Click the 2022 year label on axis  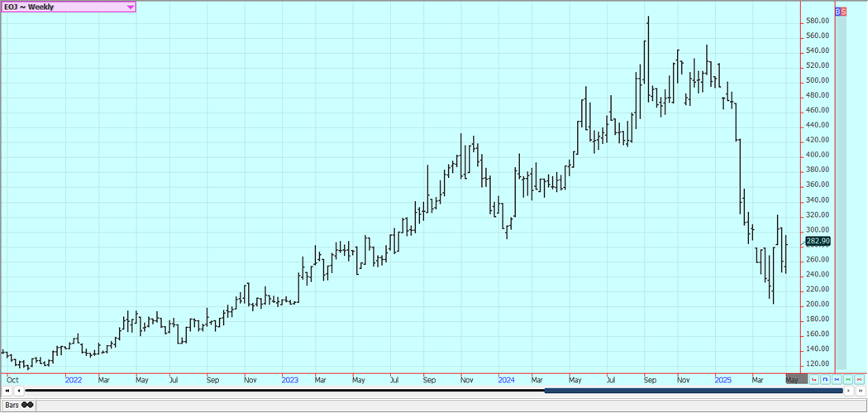(x=74, y=380)
